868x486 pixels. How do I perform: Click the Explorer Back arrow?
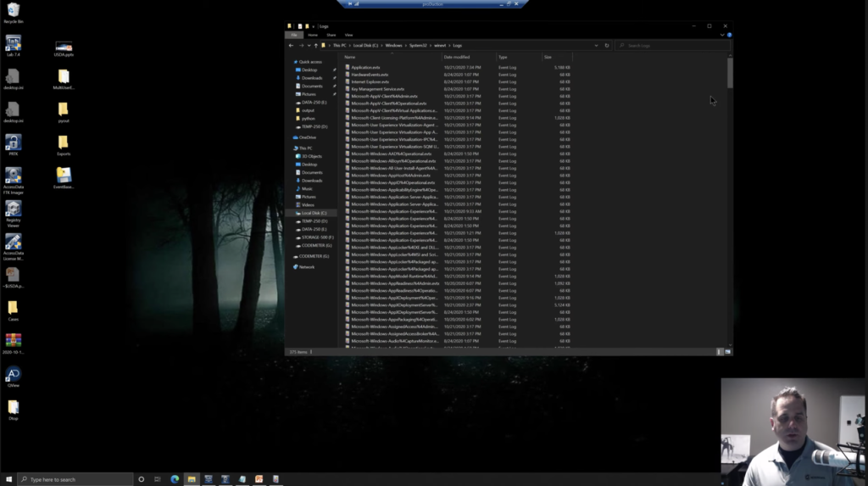(292, 46)
